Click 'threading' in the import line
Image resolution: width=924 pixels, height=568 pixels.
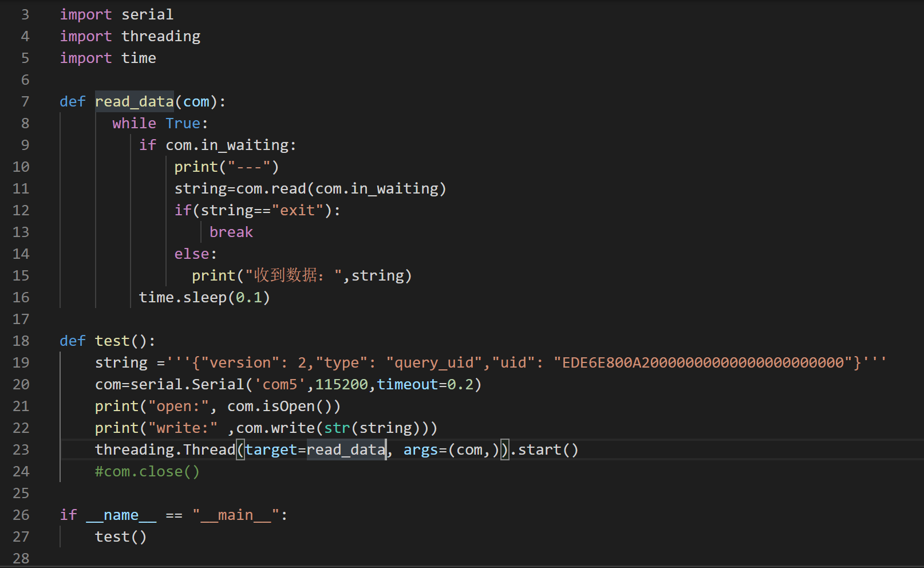(161, 36)
